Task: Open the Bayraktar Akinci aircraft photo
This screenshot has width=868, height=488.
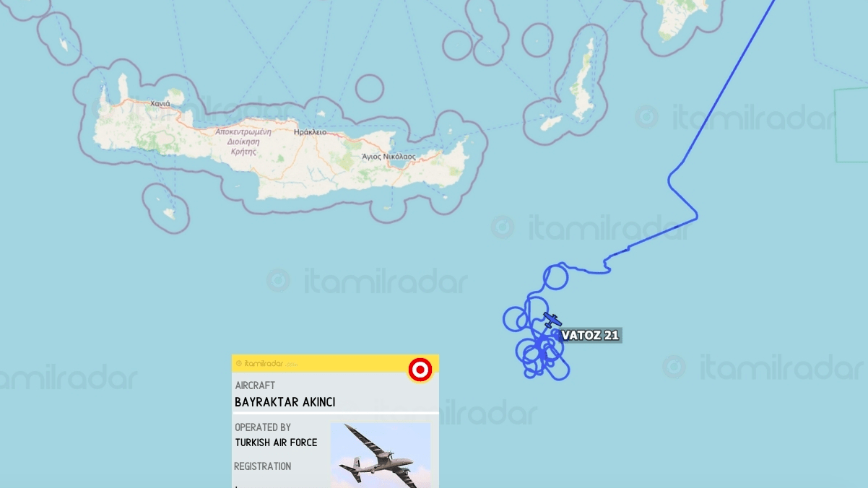Action: pos(381,456)
